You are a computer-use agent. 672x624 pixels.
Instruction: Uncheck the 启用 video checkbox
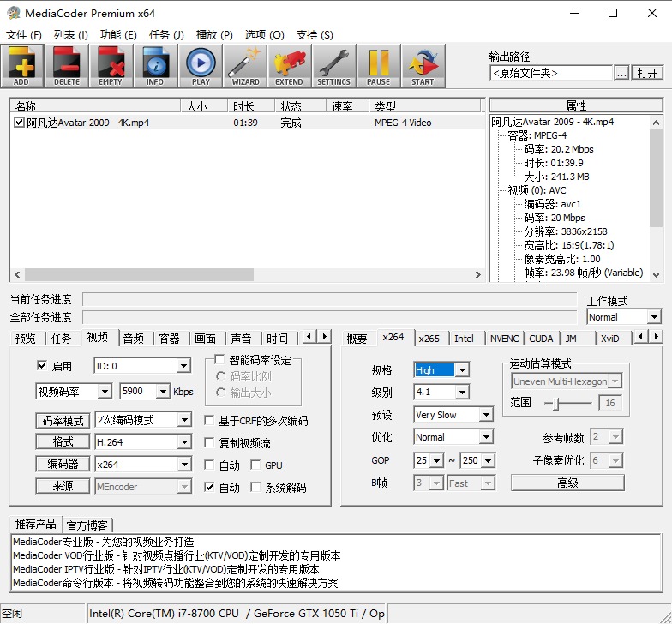(x=42, y=365)
